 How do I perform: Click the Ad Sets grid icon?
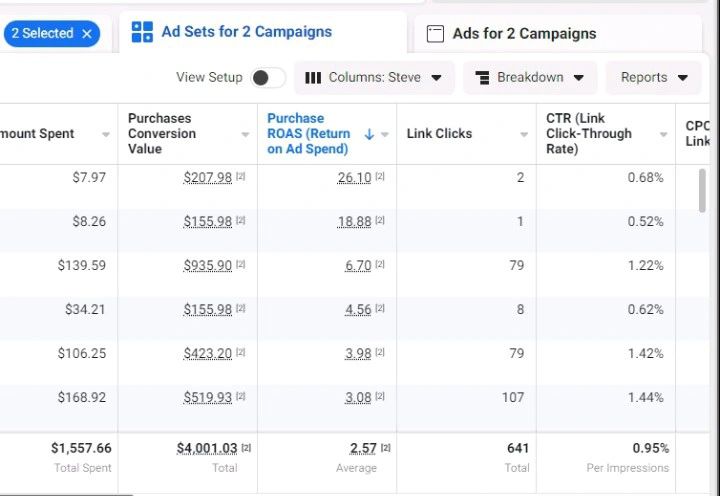142,32
